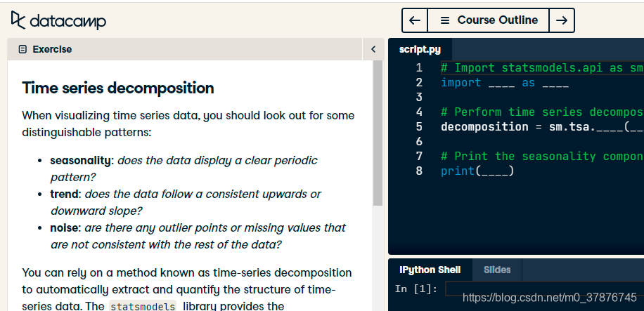644x311 pixels.
Task: Click the Exercise header label
Action: tap(52, 49)
